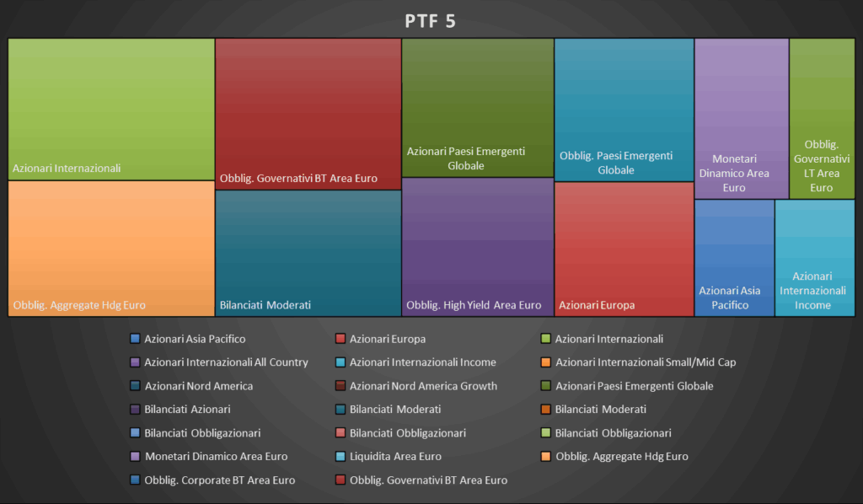The image size is (863, 504).
Task: Select the Azionari Europa treemap tile
Action: (624, 249)
